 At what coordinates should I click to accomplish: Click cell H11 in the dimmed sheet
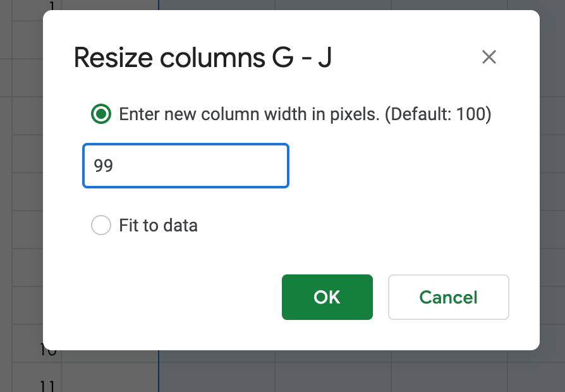click(333, 381)
